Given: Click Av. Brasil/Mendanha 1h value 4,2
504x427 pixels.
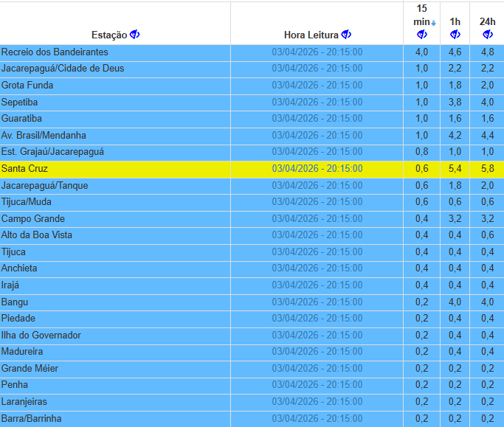Looking at the screenshot, I should pos(455,135).
